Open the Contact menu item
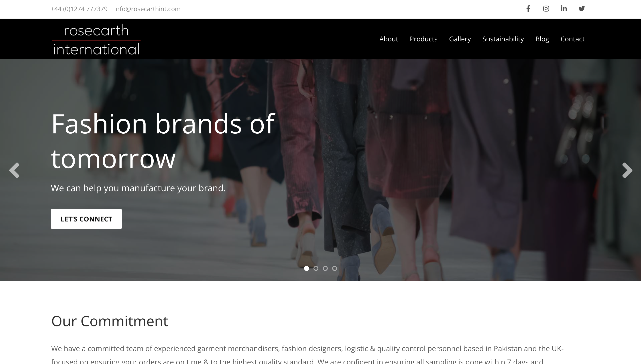 click(x=572, y=39)
